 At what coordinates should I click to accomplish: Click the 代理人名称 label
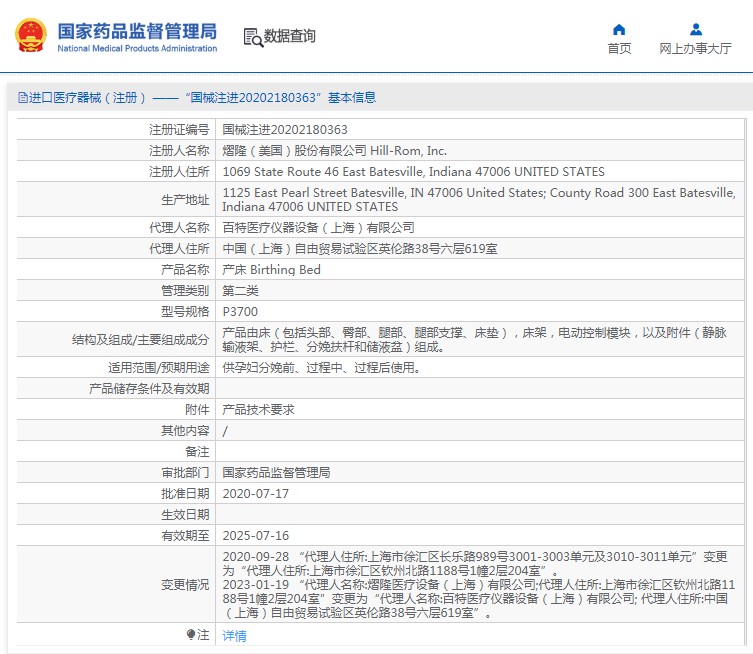coord(179,228)
